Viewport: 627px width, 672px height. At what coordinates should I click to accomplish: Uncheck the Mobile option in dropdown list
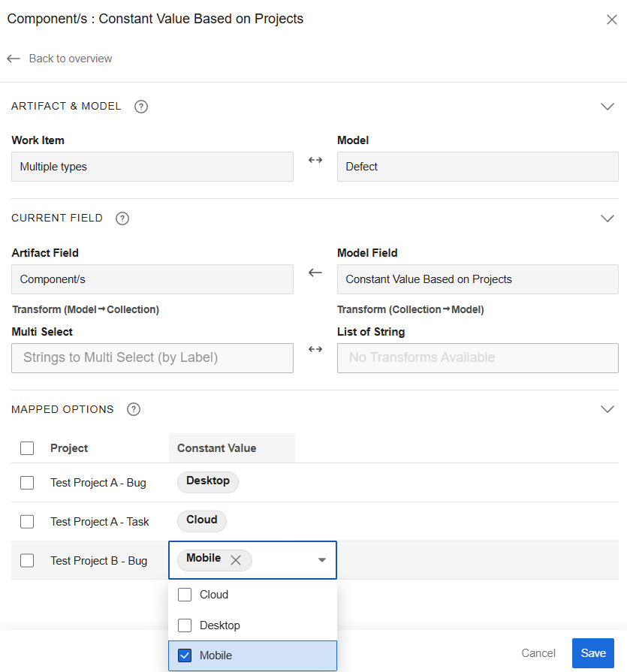[185, 655]
